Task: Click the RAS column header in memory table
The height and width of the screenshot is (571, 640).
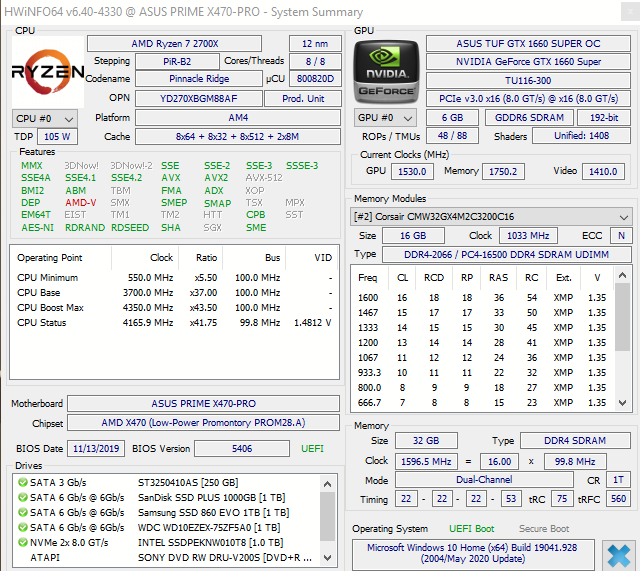Action: coord(498,278)
